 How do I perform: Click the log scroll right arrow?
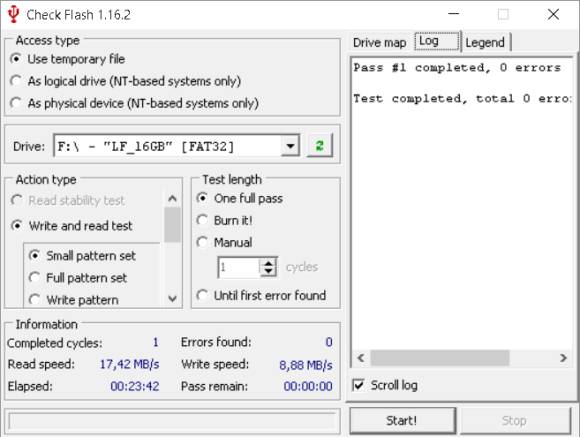click(x=563, y=358)
